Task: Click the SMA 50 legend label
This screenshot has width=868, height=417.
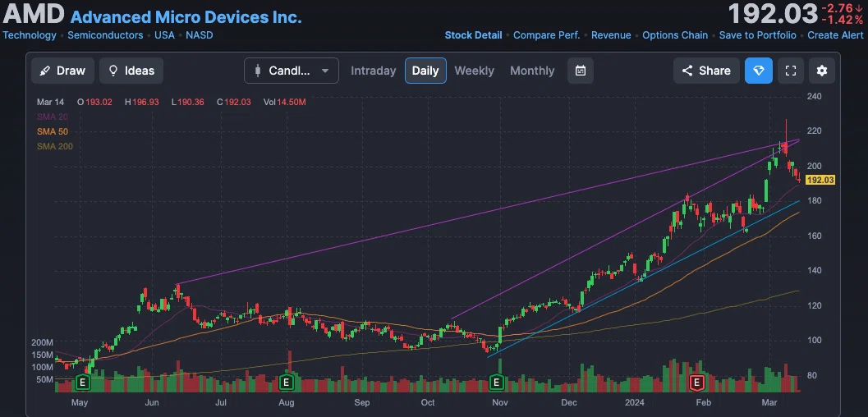Action: (x=52, y=131)
